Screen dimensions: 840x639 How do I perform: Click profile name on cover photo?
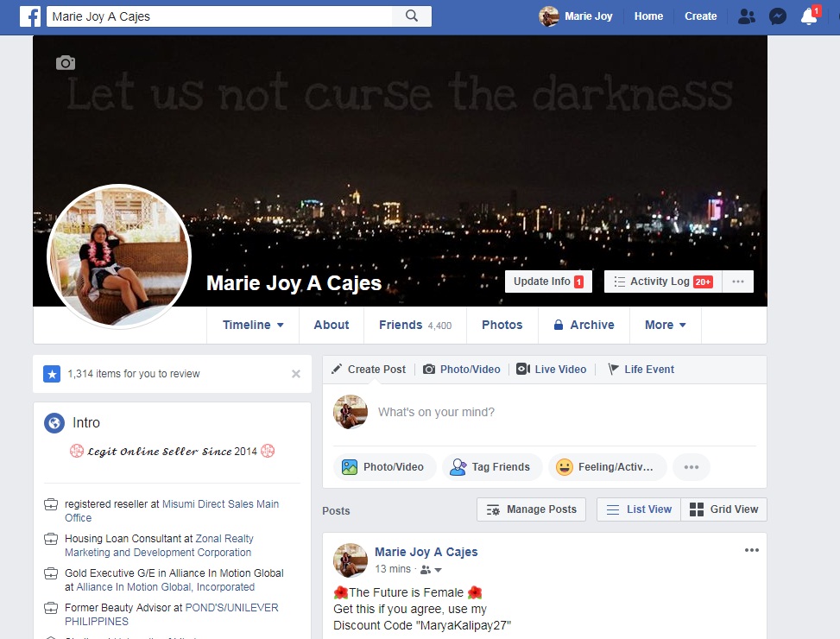pos(294,283)
